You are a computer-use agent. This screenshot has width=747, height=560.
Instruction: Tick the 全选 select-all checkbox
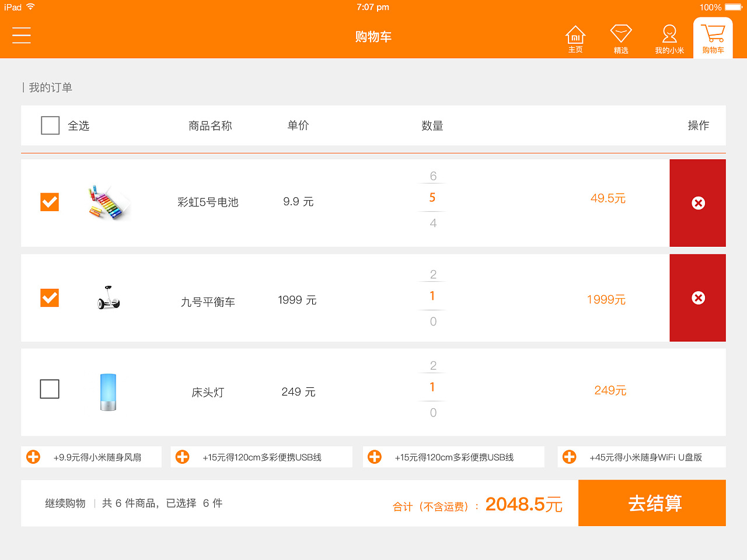[x=50, y=125]
